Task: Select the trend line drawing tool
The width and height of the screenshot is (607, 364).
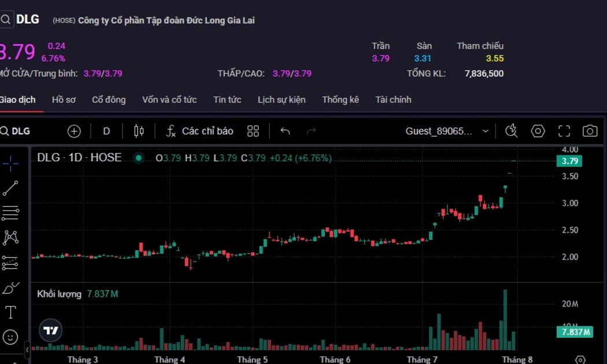Action: point(10,188)
